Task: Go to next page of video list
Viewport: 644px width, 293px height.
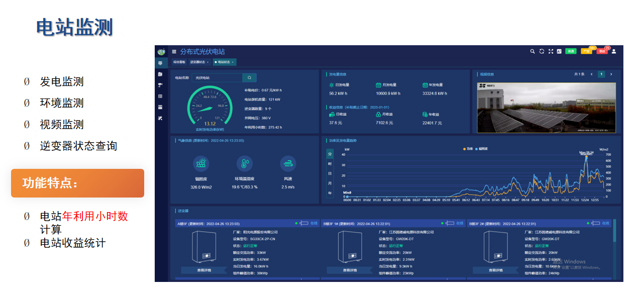Action: pos(611,74)
